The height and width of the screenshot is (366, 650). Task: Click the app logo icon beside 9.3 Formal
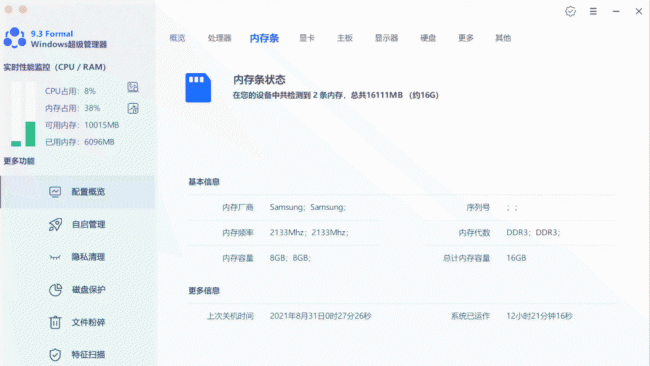pyautogui.click(x=15, y=38)
